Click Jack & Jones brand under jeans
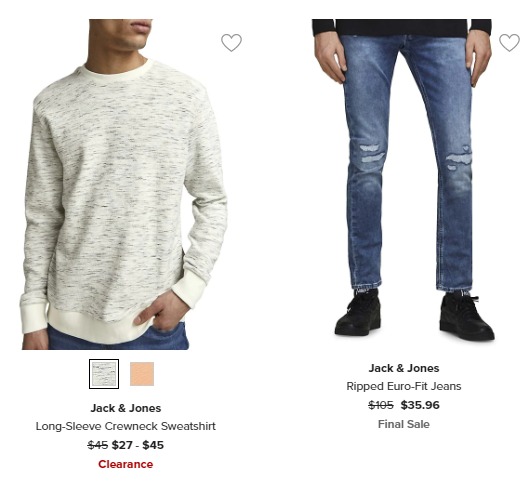The image size is (530, 483). click(x=404, y=368)
